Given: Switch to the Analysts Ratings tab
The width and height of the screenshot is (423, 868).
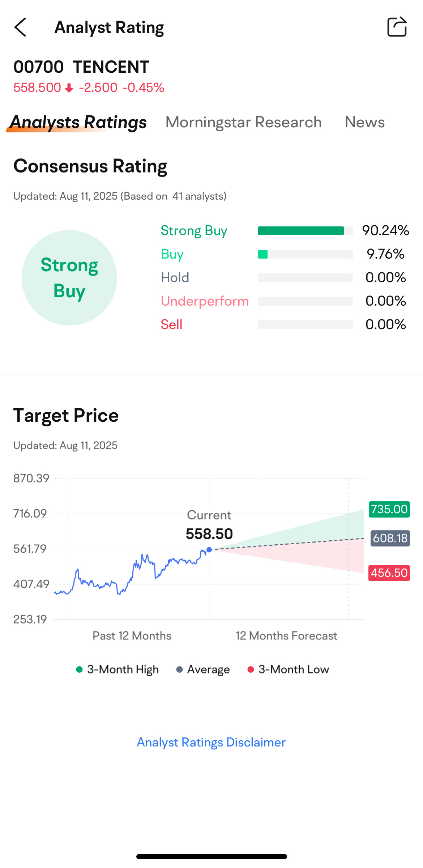Looking at the screenshot, I should tap(78, 122).
